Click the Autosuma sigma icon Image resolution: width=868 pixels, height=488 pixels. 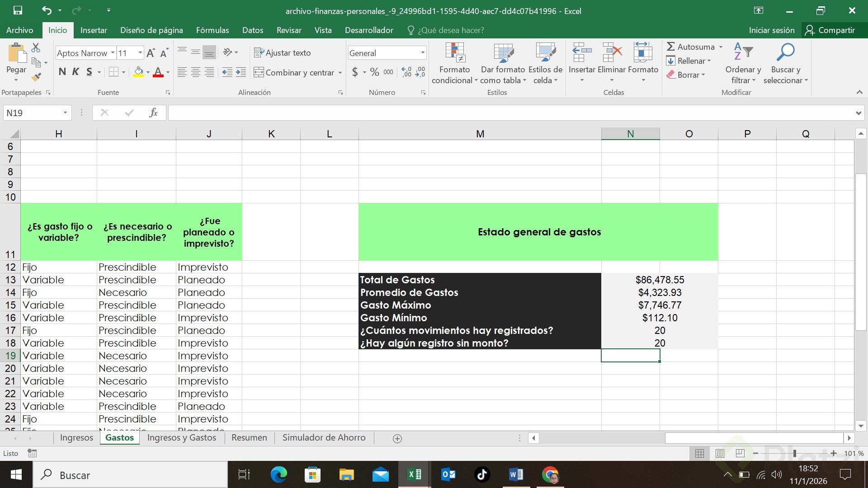pos(671,47)
